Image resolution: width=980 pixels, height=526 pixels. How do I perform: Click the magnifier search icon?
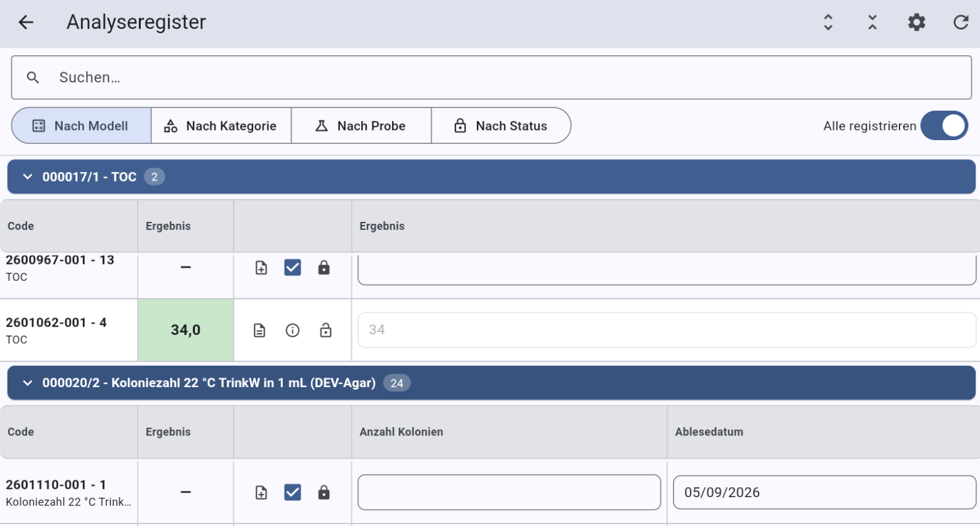coord(33,77)
